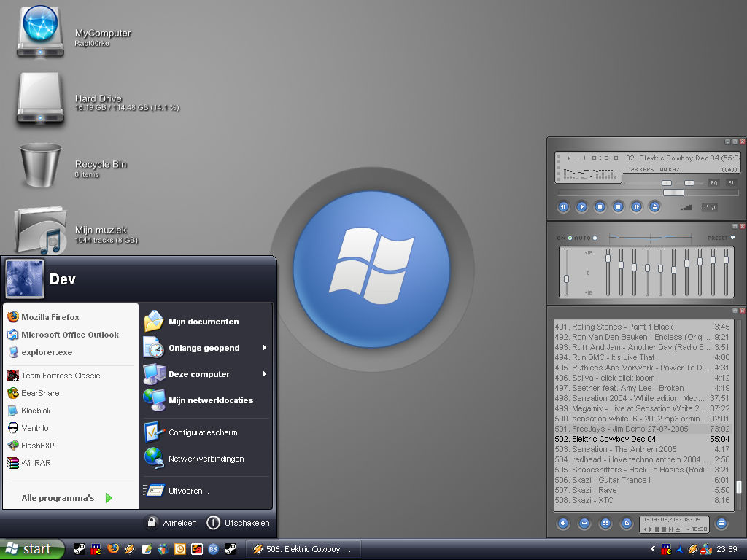Select playlist track 494. Run DMC - It's Like That

coord(642,357)
